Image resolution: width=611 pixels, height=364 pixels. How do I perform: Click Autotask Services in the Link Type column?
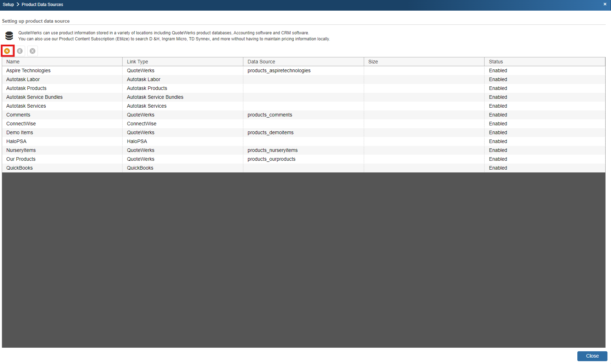click(147, 106)
